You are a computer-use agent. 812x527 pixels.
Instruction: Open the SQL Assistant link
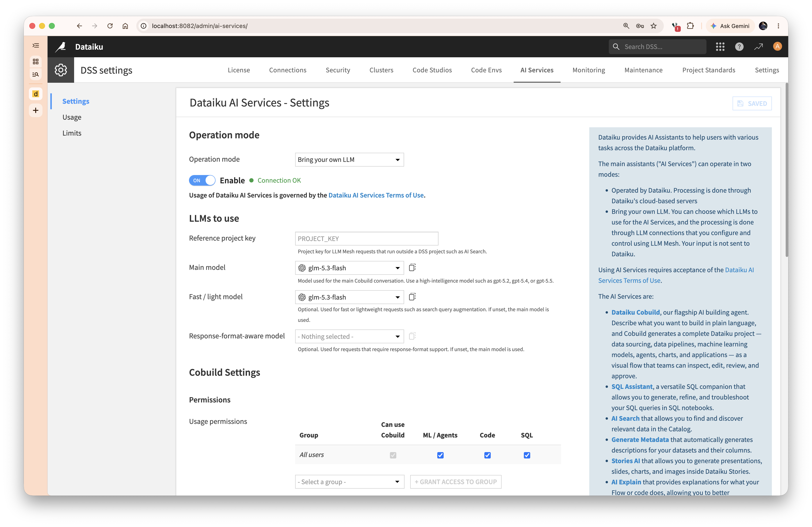pos(632,387)
